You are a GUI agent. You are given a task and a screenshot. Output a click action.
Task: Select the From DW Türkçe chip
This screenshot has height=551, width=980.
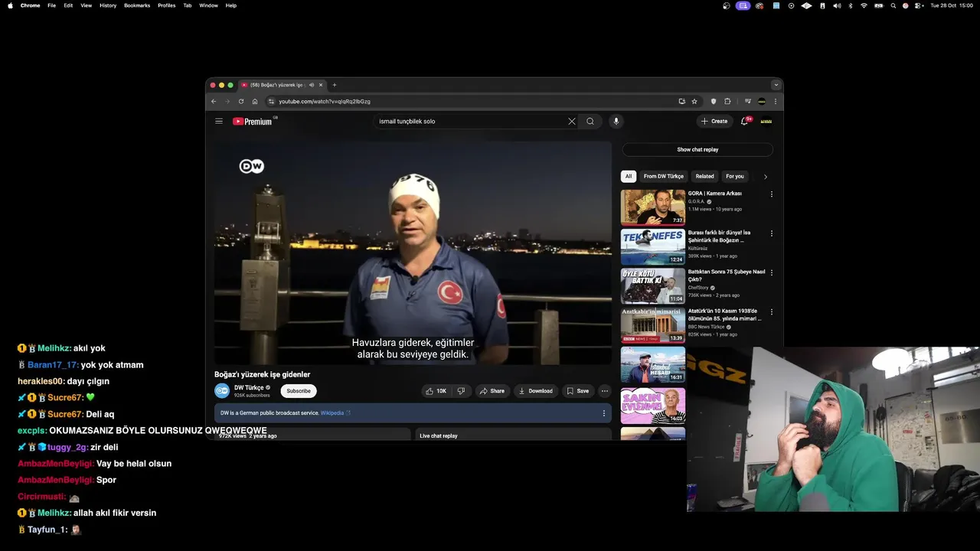pyautogui.click(x=664, y=176)
